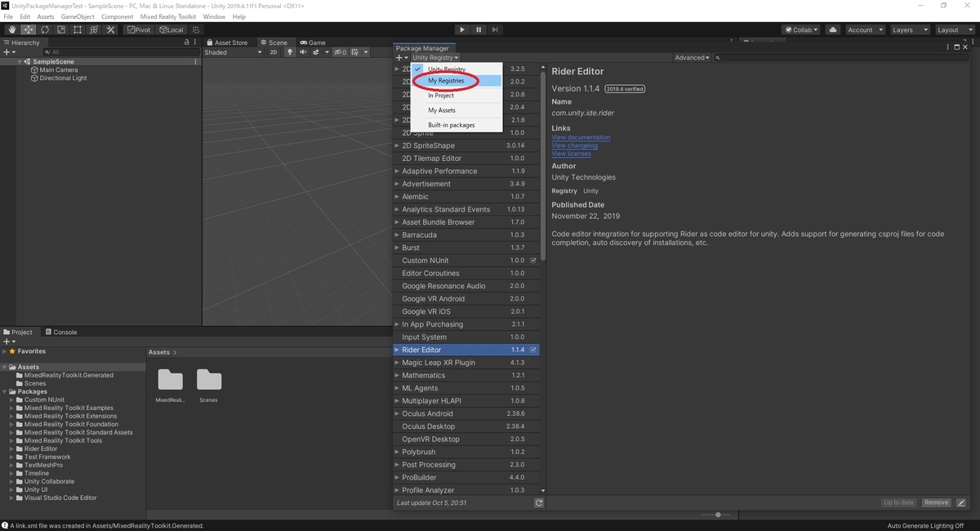The image size is (980, 531).
Task: Open the Mixed Reality Toolkit menu
Action: (168, 16)
